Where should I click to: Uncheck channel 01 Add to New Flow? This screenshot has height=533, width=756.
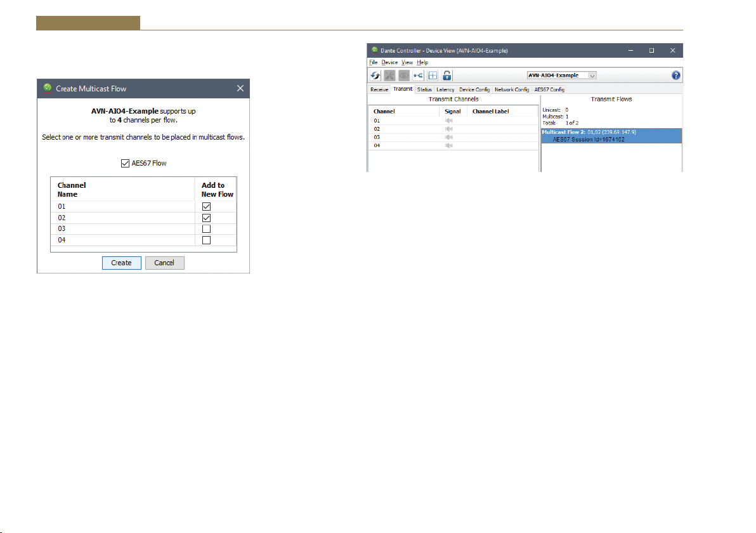click(206, 206)
